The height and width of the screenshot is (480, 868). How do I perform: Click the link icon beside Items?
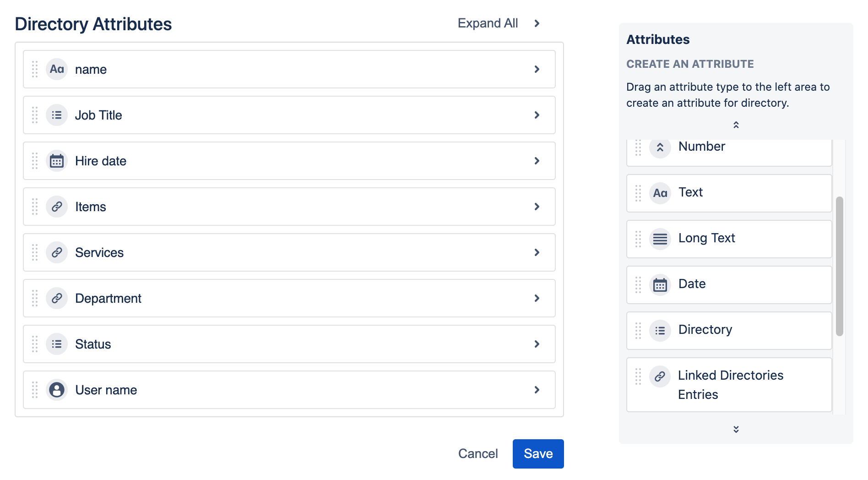(57, 207)
